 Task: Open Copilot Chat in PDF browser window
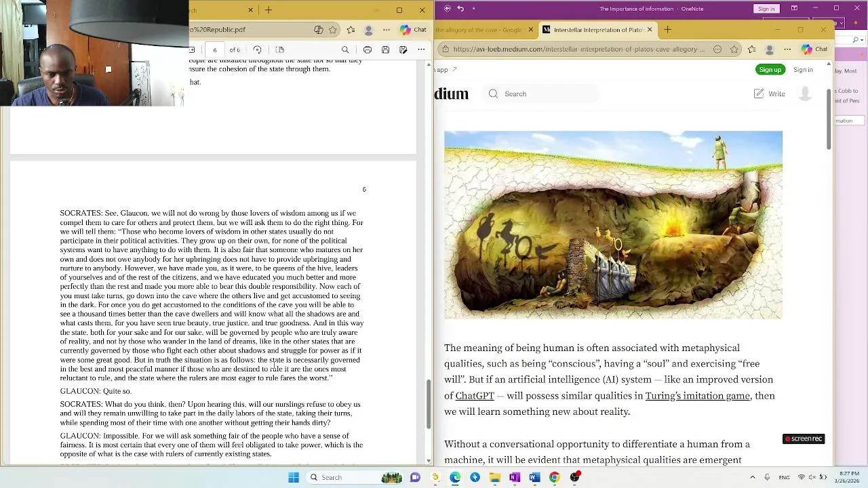[413, 30]
